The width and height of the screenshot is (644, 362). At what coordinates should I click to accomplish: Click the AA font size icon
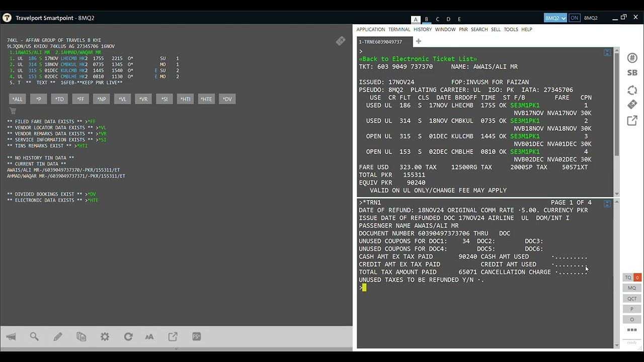[149, 337]
